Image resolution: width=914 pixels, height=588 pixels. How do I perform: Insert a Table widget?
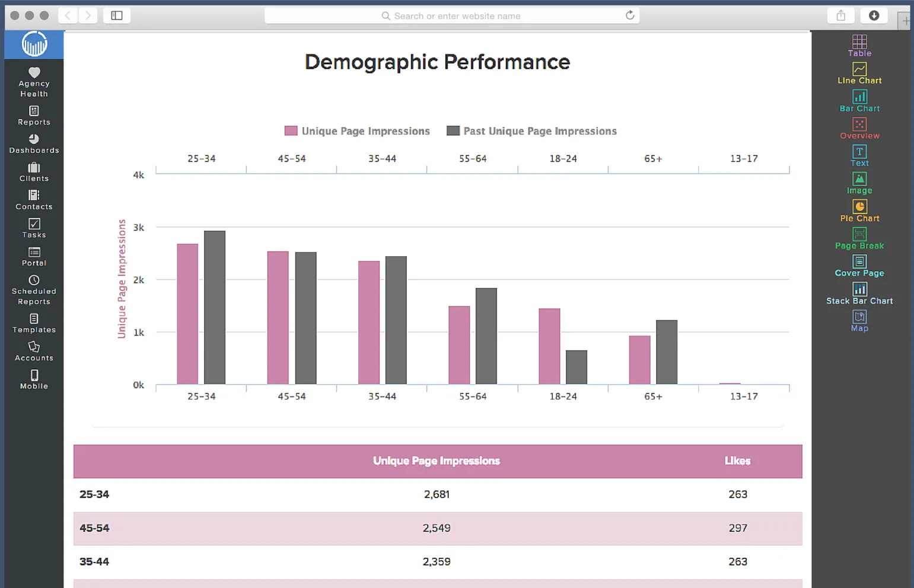click(859, 46)
